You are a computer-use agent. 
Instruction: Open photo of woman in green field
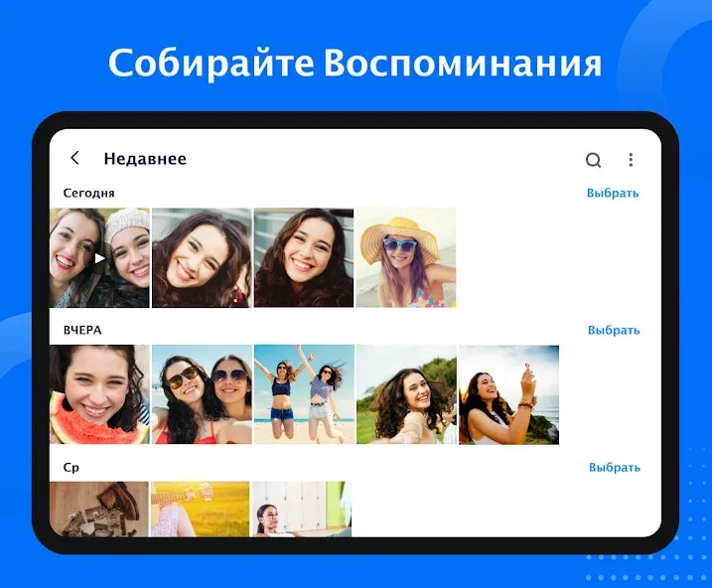[406, 394]
